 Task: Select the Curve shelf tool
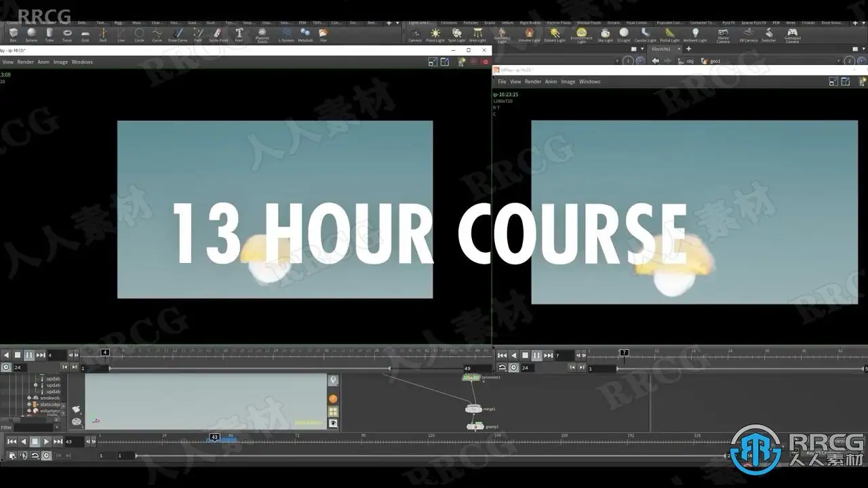157,34
